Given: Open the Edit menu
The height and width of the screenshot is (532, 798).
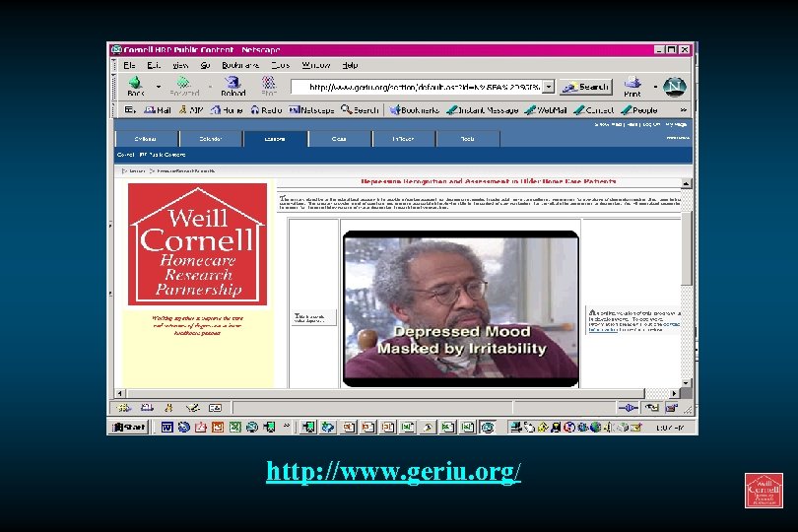Looking at the screenshot, I should pos(154,65).
